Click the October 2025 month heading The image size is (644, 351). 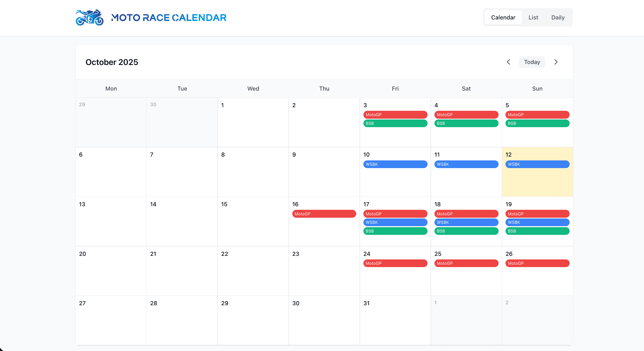click(x=112, y=62)
